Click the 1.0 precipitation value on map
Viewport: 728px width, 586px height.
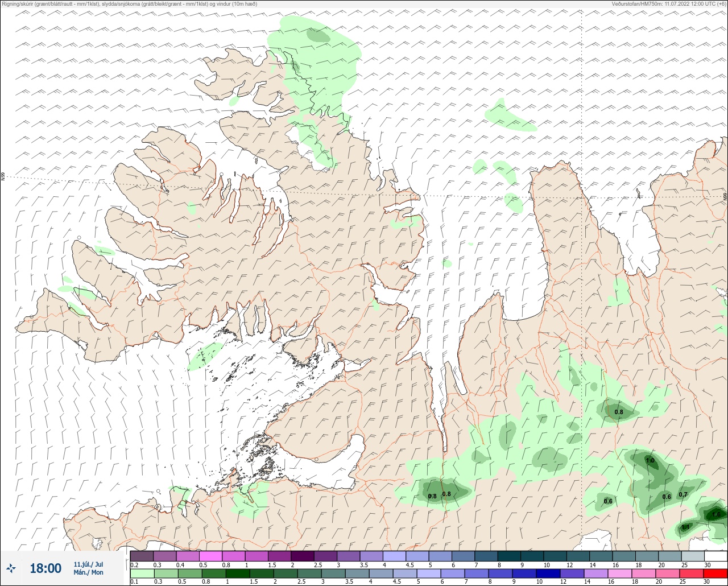pos(650,460)
